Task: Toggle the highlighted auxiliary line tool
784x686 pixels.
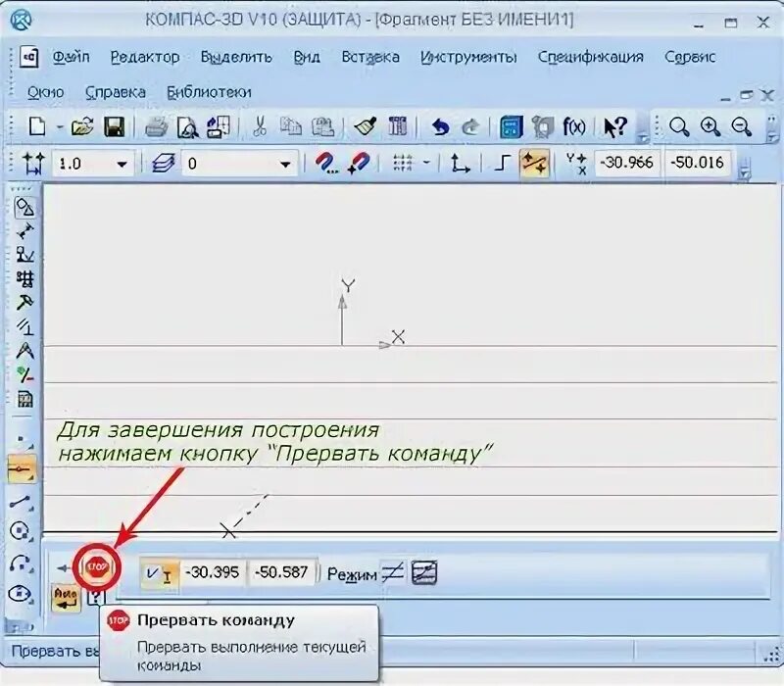Action: pos(22,470)
